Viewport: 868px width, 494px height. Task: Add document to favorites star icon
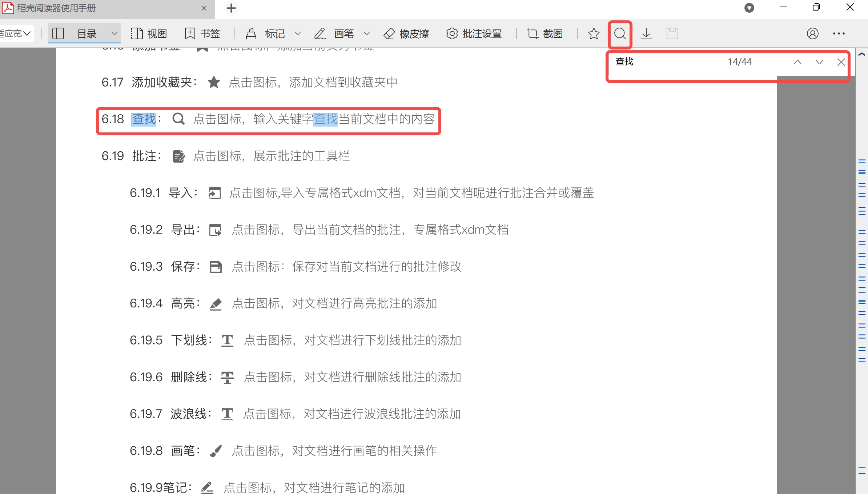tap(594, 34)
